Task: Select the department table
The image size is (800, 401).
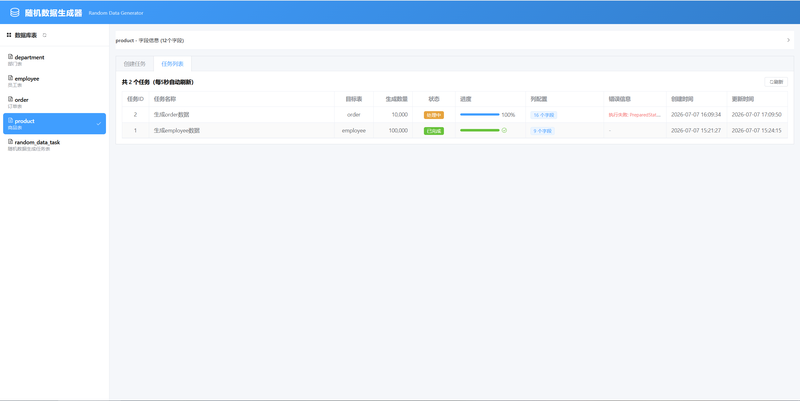Action: (55, 60)
